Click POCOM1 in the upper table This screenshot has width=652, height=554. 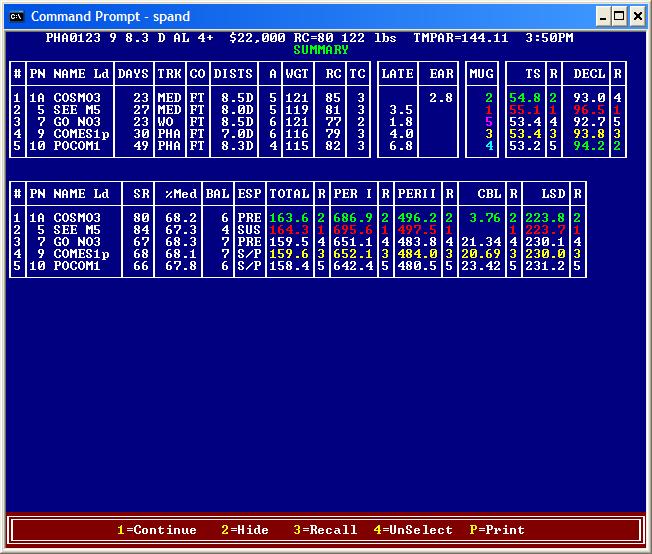(x=77, y=146)
